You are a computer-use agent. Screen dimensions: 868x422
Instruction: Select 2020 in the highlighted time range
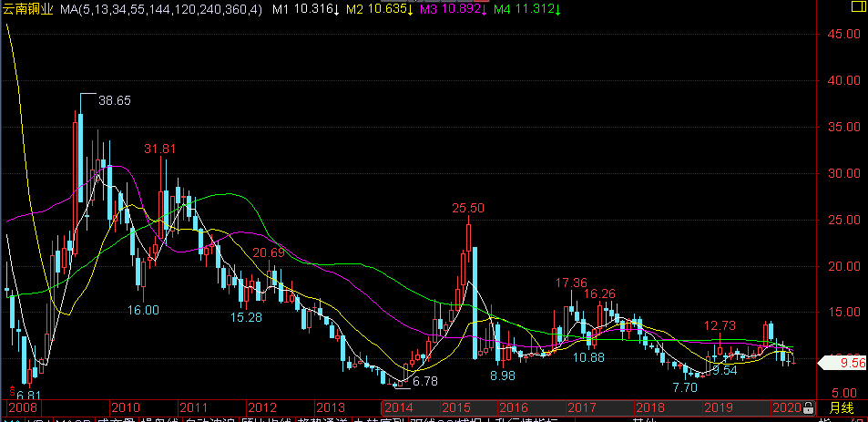tap(787, 408)
